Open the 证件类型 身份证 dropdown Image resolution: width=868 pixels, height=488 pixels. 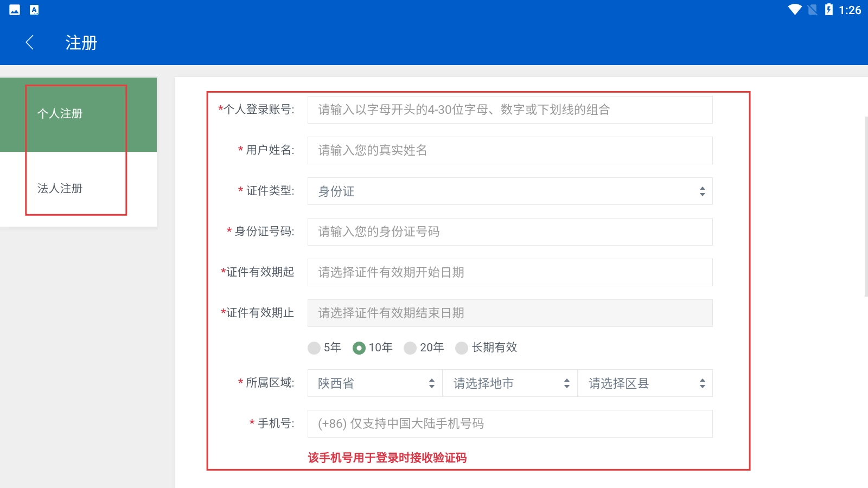tap(509, 191)
